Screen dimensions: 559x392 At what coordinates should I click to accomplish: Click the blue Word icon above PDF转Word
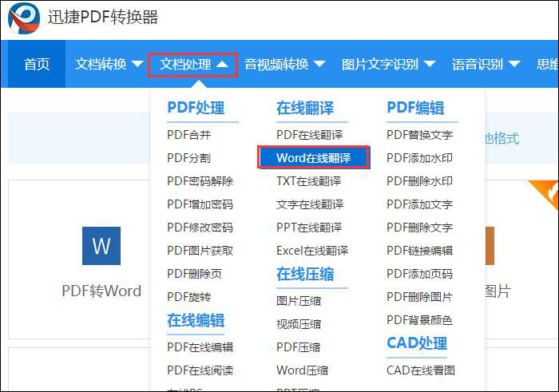coord(101,246)
